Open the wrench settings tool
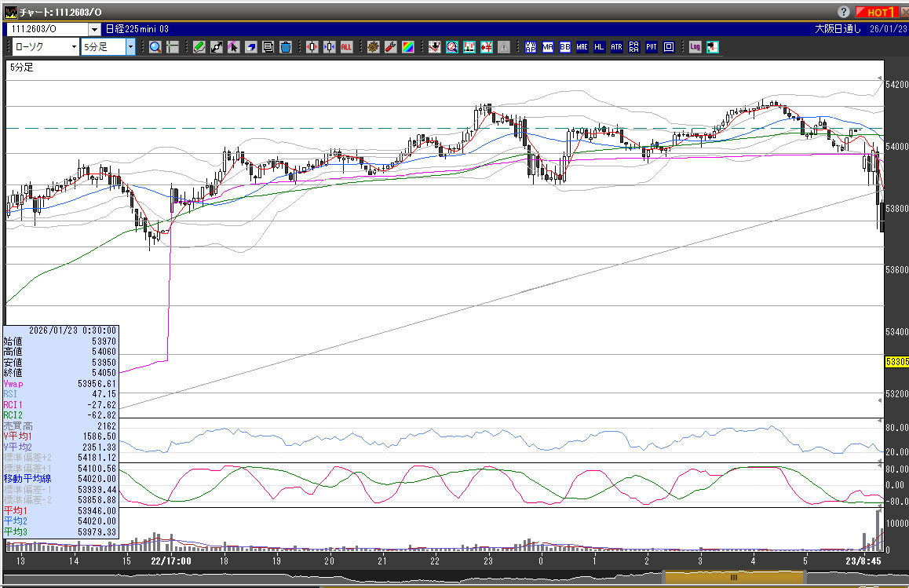Viewport: 909px width, 588px height. click(390, 47)
